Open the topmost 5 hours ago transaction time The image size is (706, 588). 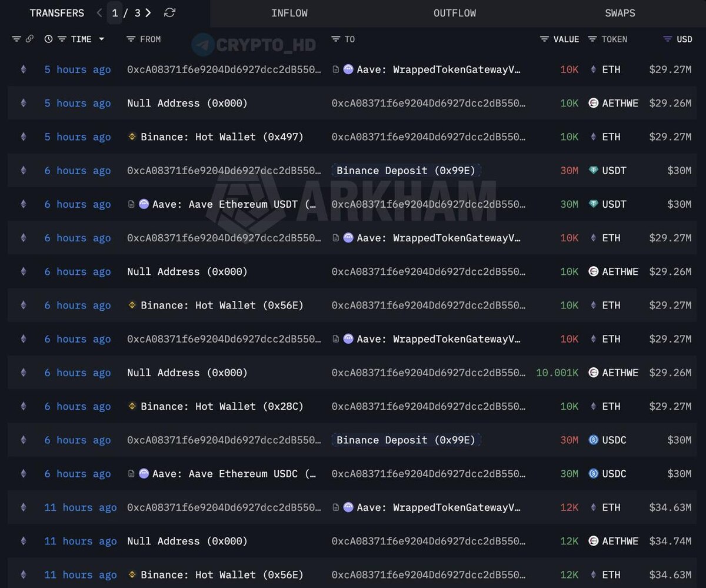click(x=78, y=69)
